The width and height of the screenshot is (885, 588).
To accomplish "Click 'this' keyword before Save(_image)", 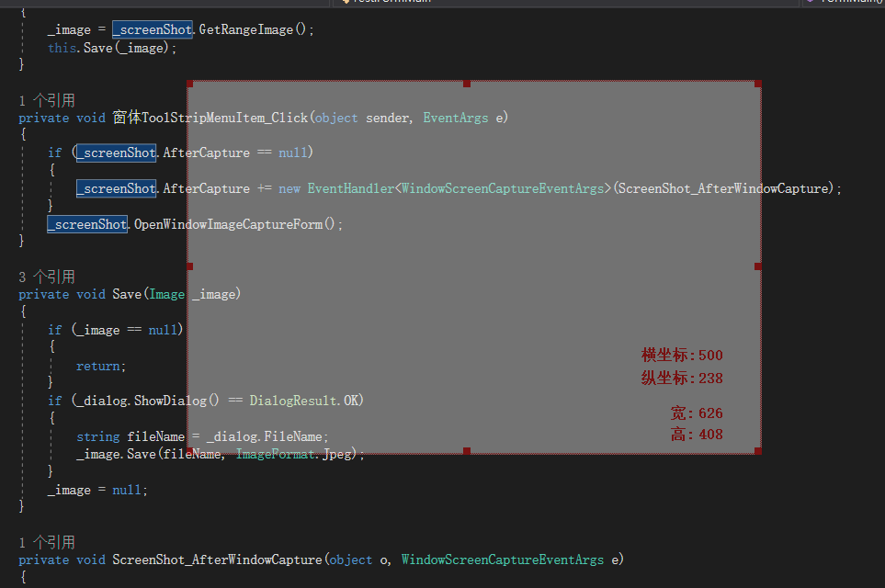I will 62,48.
